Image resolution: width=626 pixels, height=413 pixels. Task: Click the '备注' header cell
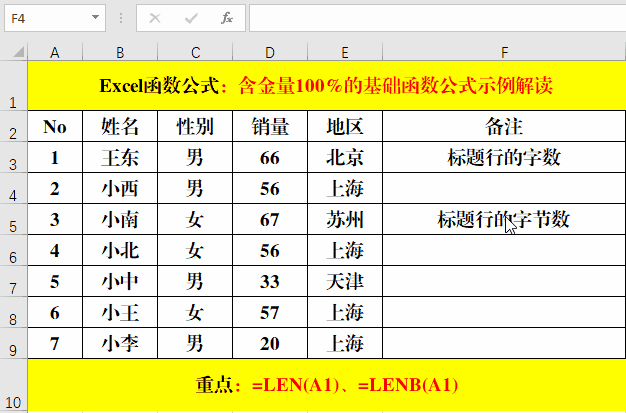coord(504,126)
